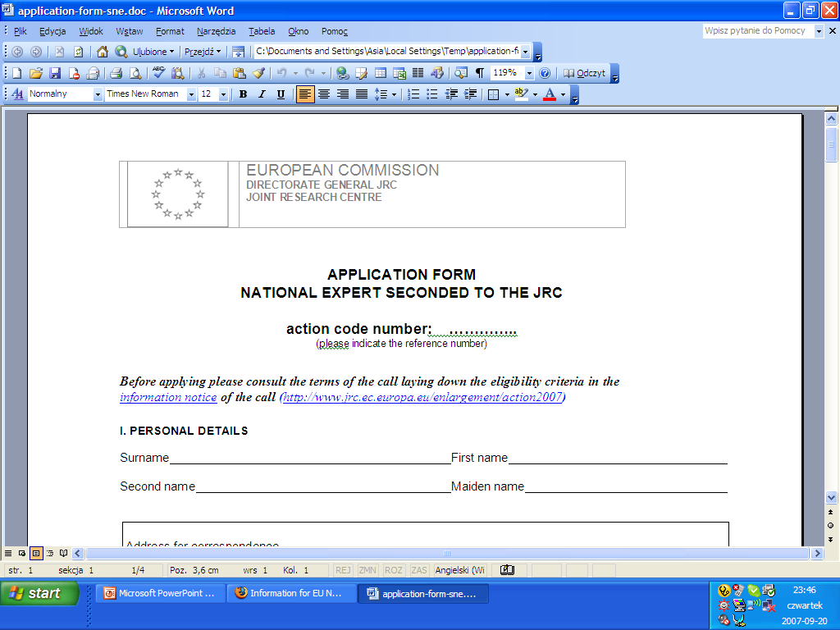Open the Tabela menu

point(262,31)
